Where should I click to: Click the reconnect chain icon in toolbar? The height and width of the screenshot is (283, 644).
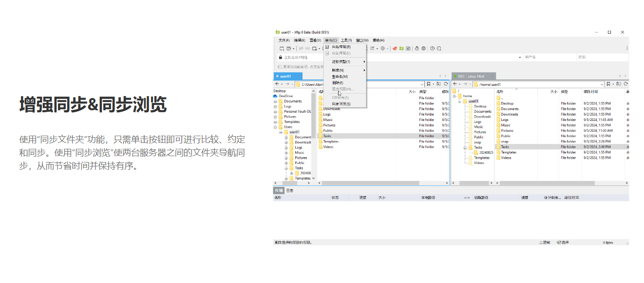(x=307, y=48)
